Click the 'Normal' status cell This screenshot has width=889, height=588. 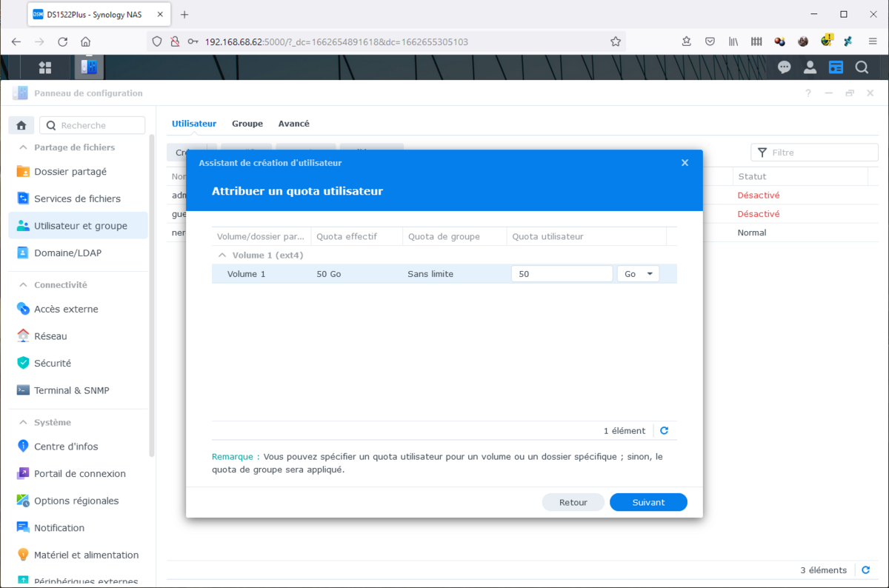(x=752, y=233)
